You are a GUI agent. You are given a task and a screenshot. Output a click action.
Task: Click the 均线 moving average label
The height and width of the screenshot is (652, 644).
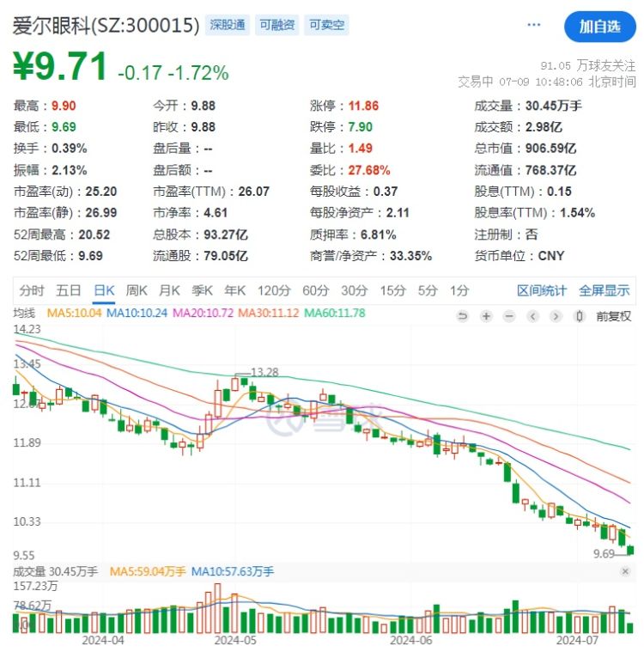25,313
